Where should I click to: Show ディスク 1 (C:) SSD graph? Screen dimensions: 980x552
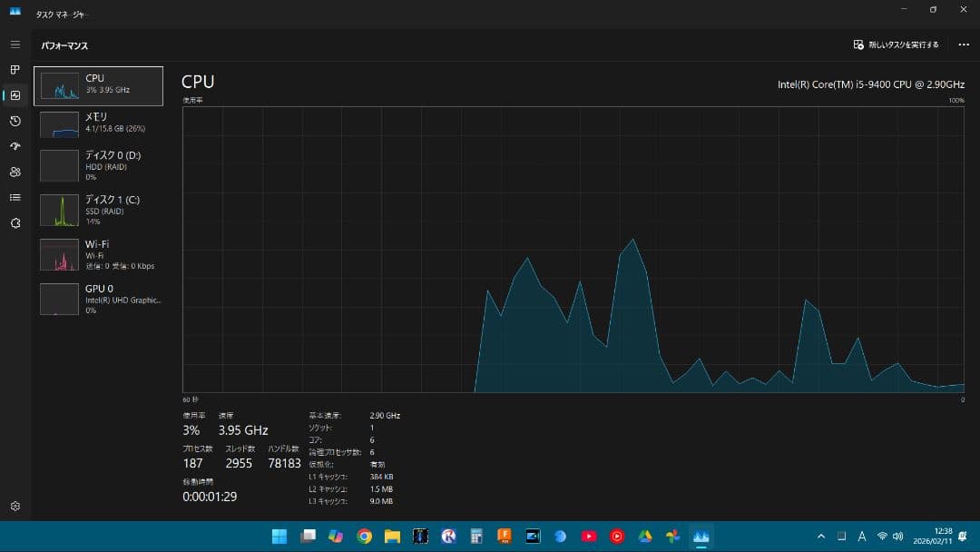click(x=98, y=210)
